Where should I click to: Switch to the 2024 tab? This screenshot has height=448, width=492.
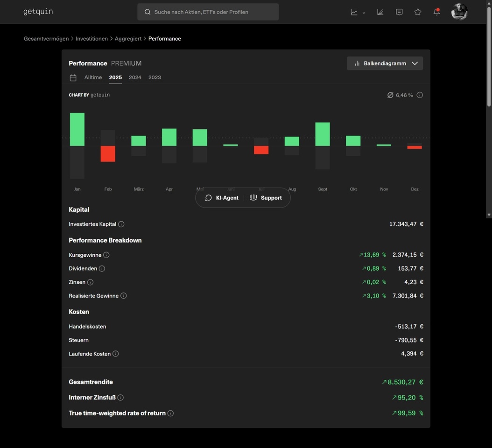pos(135,77)
